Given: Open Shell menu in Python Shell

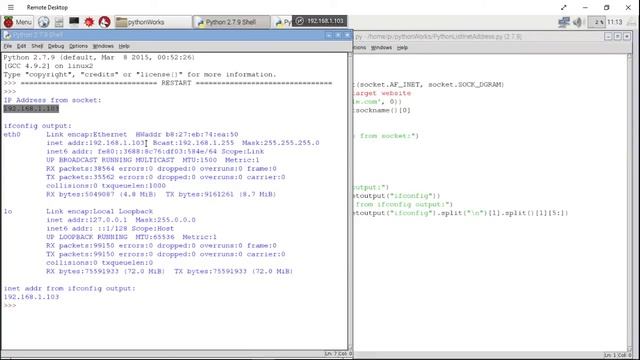Looking at the screenshot, I should (37, 46).
